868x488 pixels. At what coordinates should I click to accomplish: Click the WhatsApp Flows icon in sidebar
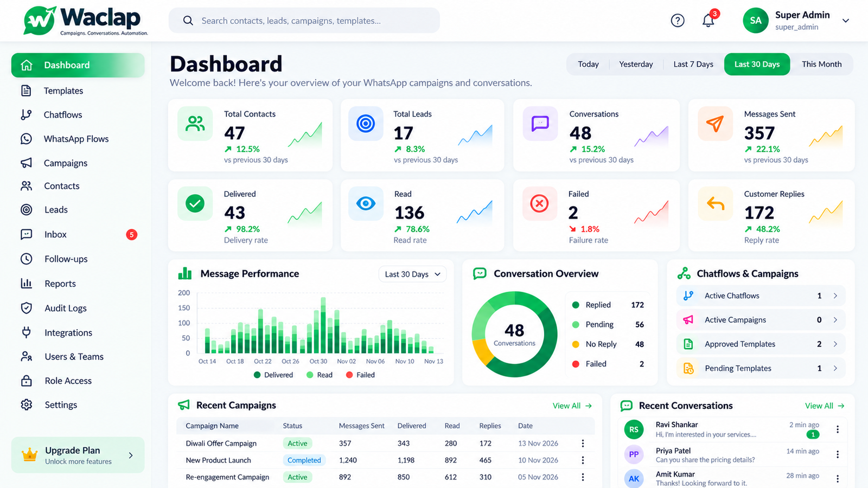(26, 139)
